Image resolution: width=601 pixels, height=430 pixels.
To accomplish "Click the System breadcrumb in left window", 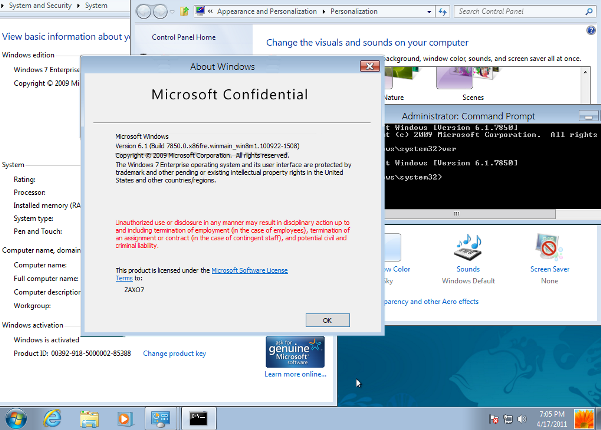I will (96, 5).
